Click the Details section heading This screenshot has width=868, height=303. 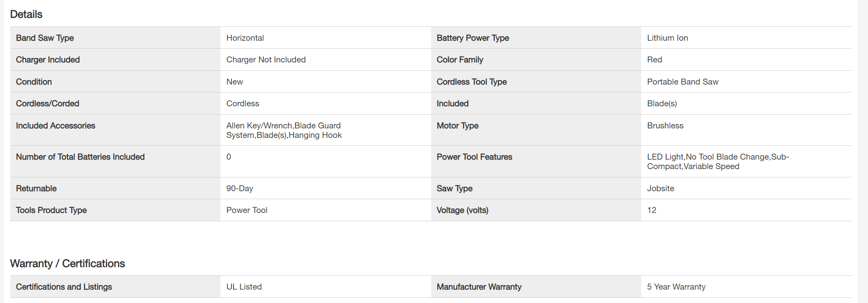click(x=26, y=14)
